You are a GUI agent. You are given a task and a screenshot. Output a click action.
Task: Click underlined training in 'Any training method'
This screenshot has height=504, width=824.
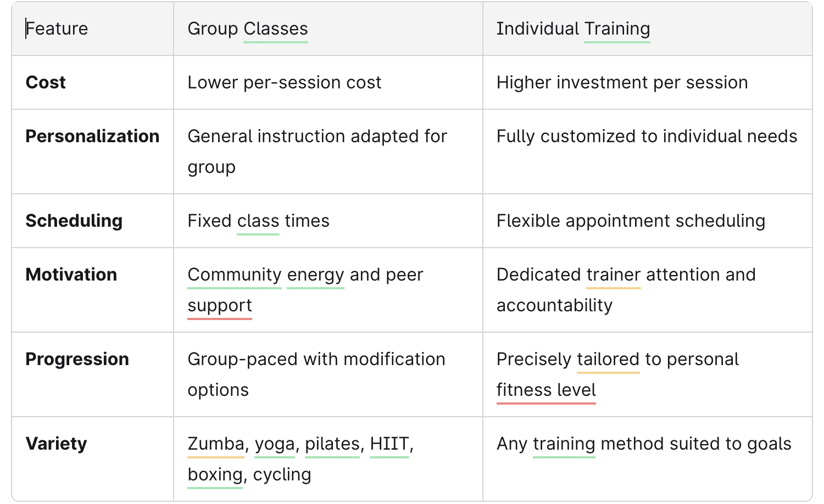564,444
